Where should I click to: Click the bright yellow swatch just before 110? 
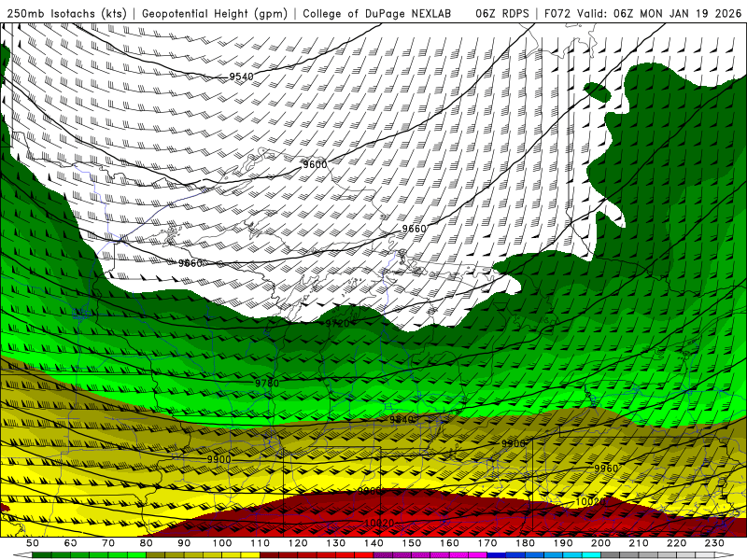(x=250, y=555)
